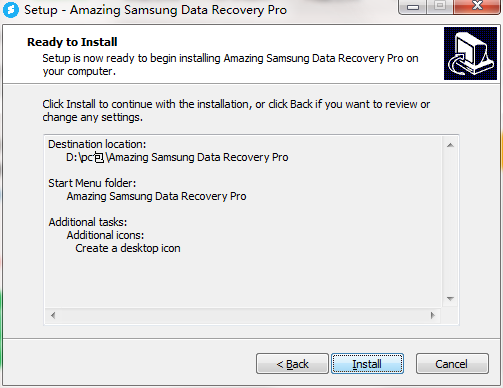Screen dimensions: 503x388
Task: Click the 'Create a desktop icon' summary line
Action: pos(128,248)
